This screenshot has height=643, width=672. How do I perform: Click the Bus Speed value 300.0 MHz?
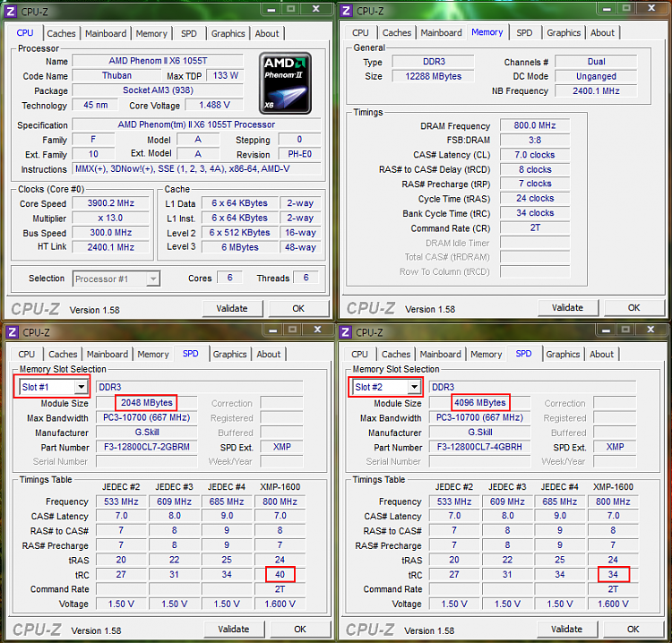tap(111, 233)
